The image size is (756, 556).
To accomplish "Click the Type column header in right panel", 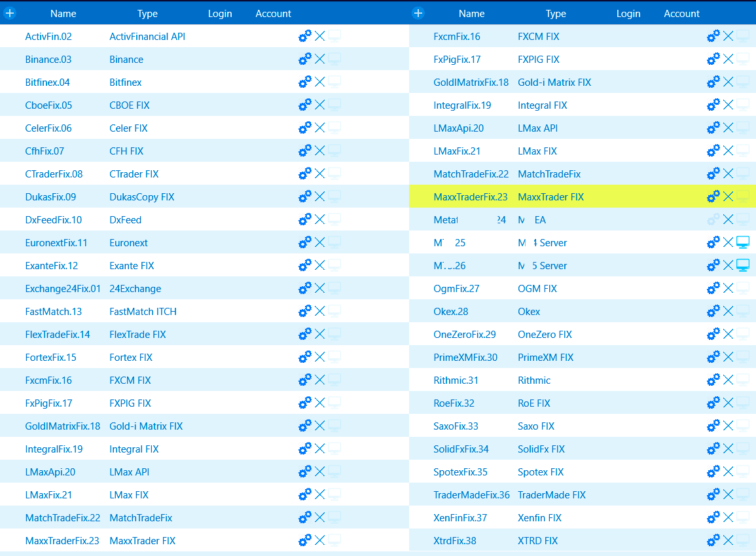I will pyautogui.click(x=556, y=14).
